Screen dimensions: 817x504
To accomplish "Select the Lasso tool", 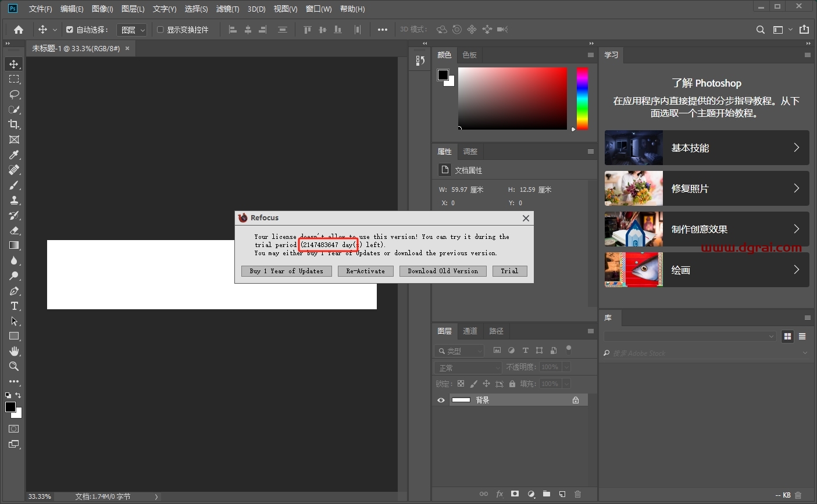I will [x=14, y=94].
